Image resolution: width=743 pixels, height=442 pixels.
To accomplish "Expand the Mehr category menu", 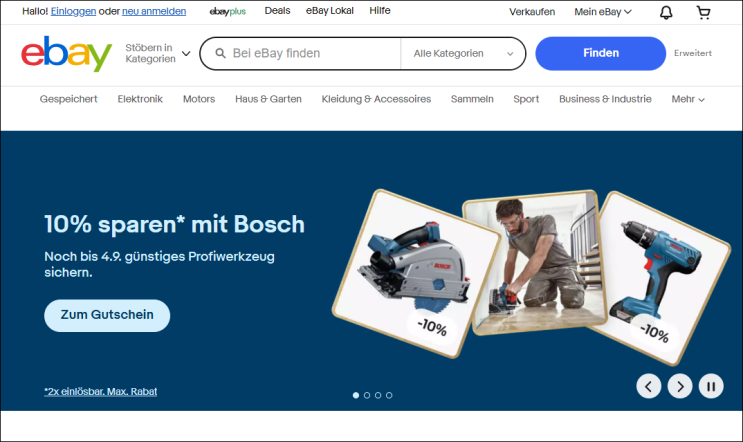I will [688, 99].
